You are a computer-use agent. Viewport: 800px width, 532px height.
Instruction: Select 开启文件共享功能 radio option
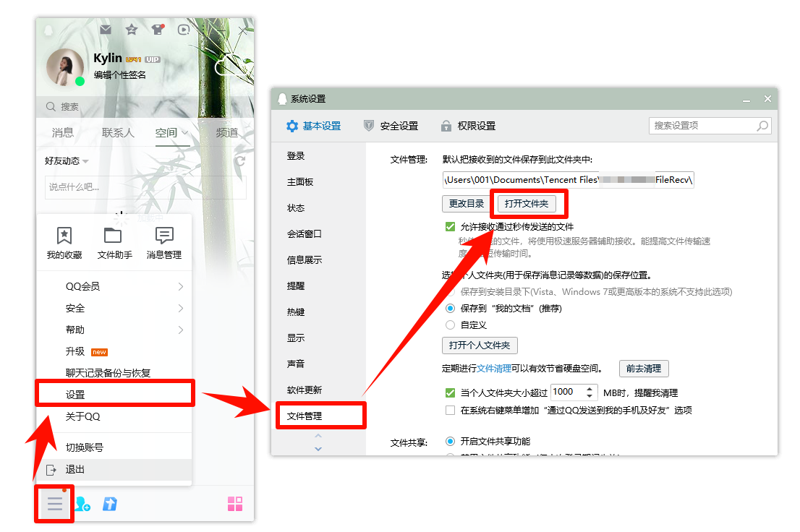[x=450, y=441]
